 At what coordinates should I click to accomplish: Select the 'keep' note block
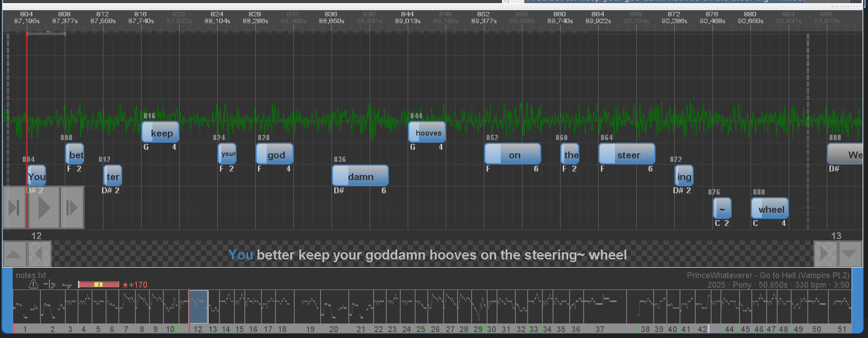pyautogui.click(x=161, y=133)
